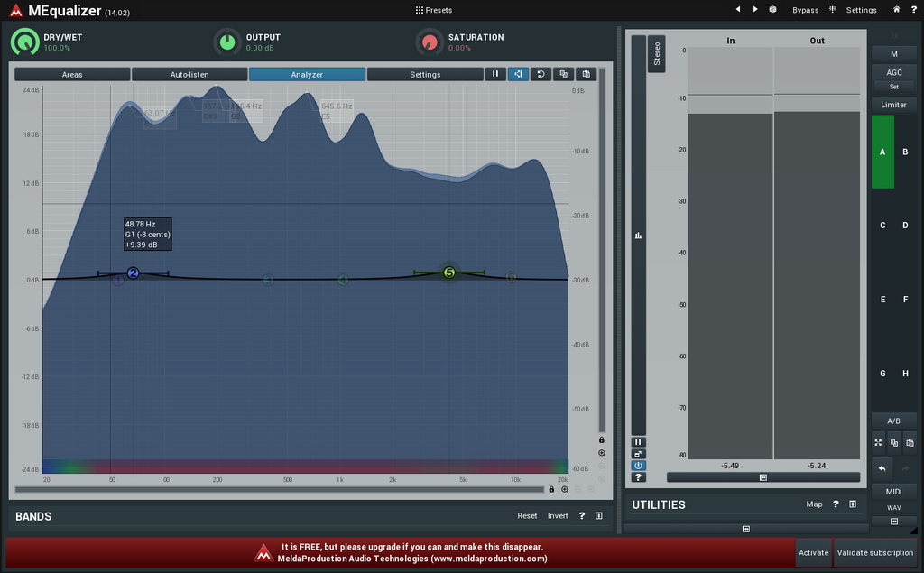Select preset slot C
This screenshot has height=573, width=924.
pyautogui.click(x=882, y=226)
